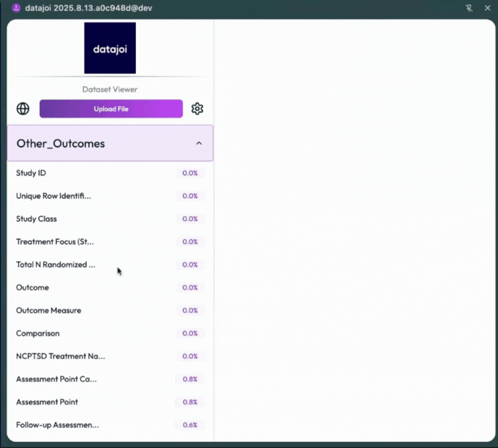Select the Study ID column row
498x448 pixels.
110,173
